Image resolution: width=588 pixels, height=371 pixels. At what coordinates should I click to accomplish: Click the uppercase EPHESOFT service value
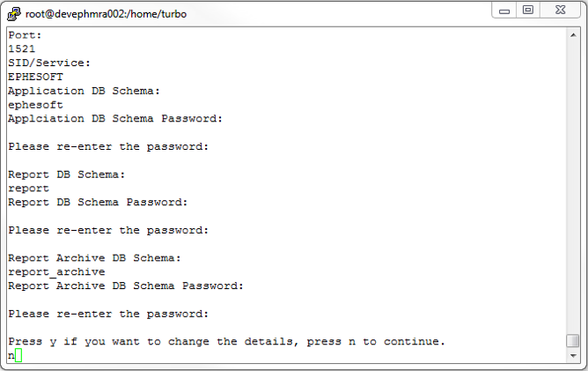pyautogui.click(x=35, y=77)
